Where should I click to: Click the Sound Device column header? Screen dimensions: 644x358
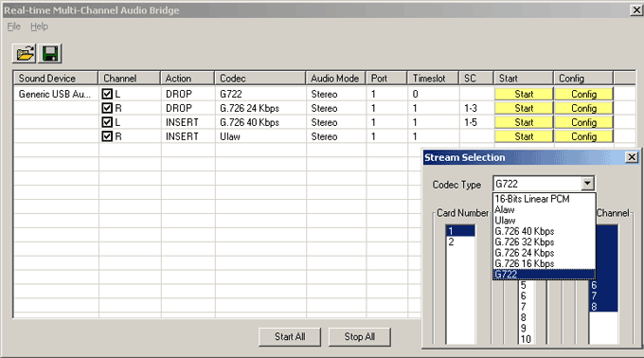click(56, 78)
